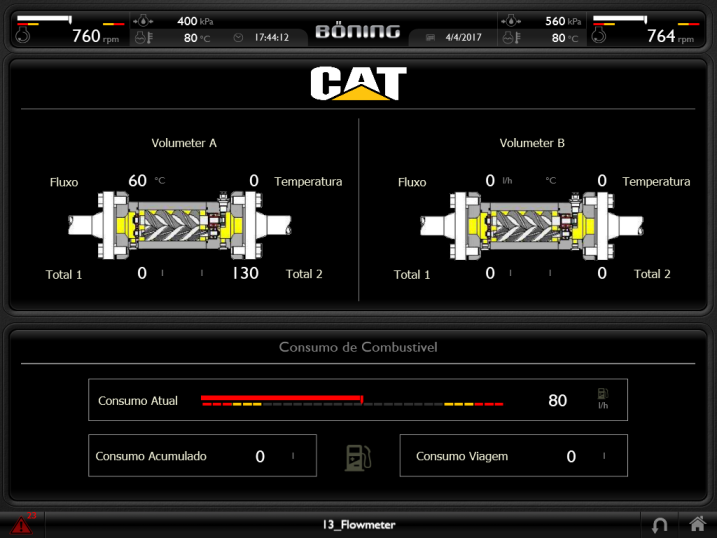This screenshot has width=717, height=538.
Task: Click the calendar icon beside 4/4/2017
Action: (x=430, y=37)
